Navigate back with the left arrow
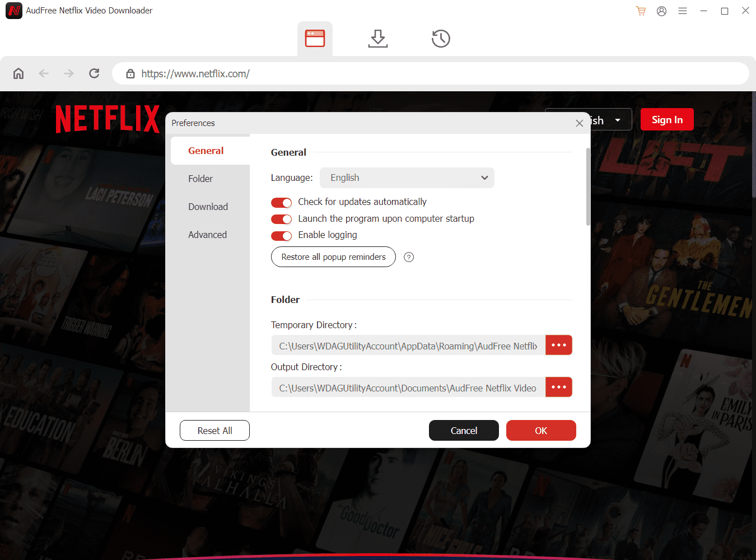This screenshot has width=756, height=560. tap(44, 73)
